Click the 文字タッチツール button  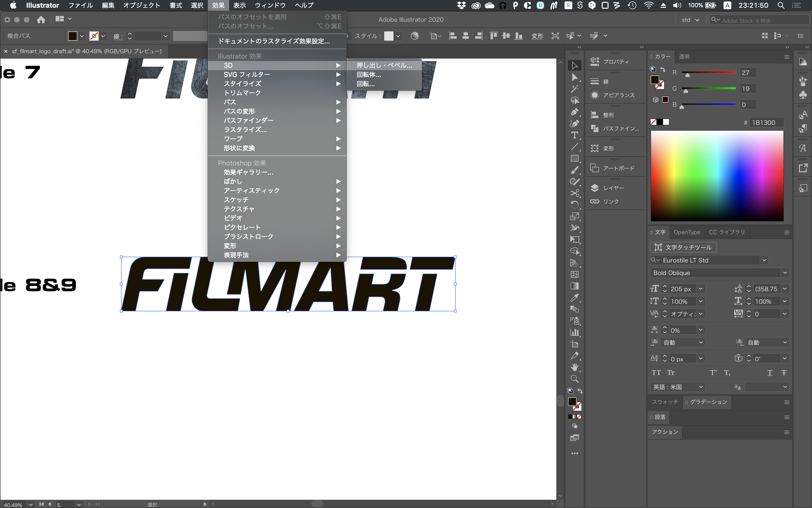tap(683, 247)
